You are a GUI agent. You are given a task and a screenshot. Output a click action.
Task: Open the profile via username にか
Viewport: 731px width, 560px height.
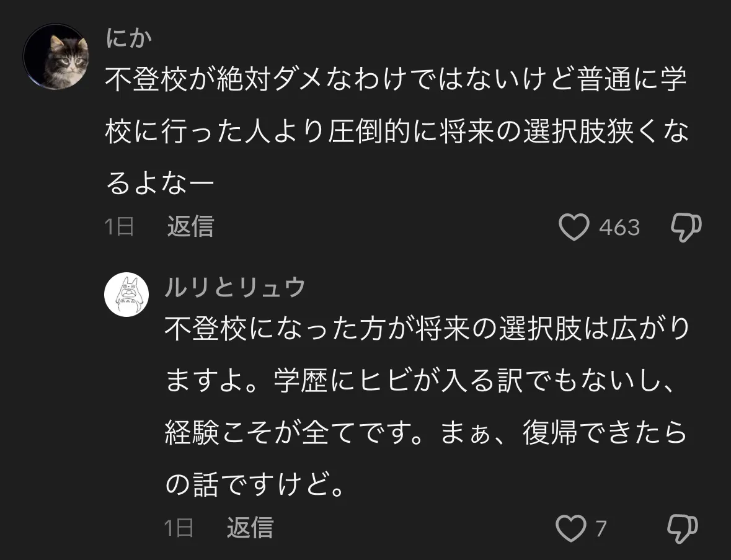pos(129,38)
